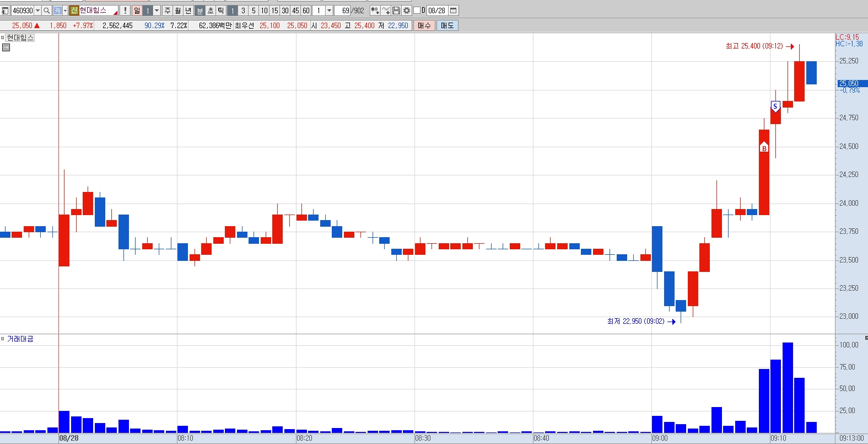Click the exclamation info icon
The image size is (868, 444).
(x=125, y=10)
